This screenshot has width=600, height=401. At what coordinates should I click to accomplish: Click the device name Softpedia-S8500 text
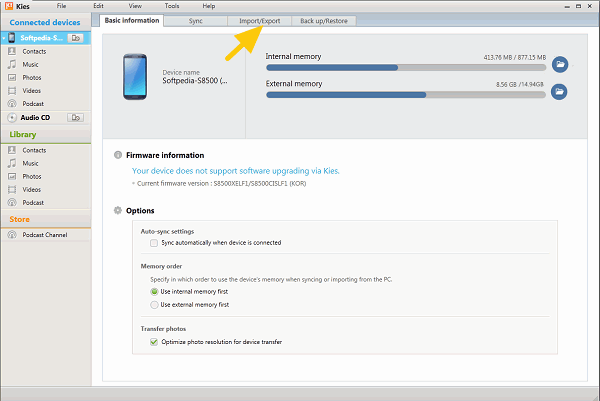click(195, 81)
